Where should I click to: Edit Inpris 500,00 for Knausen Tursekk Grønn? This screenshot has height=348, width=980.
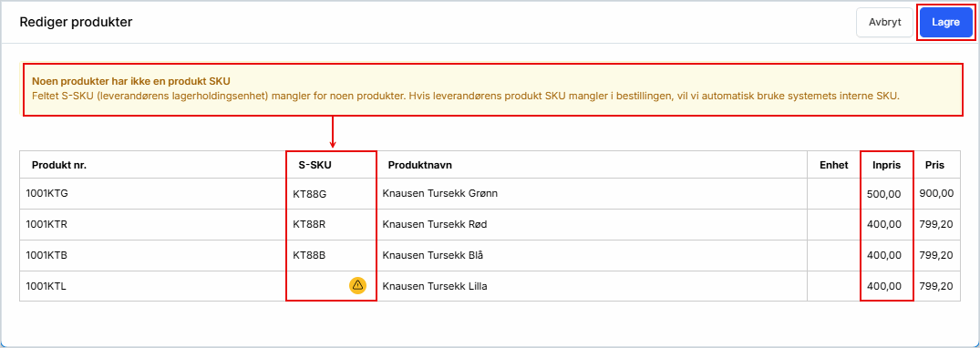887,194
